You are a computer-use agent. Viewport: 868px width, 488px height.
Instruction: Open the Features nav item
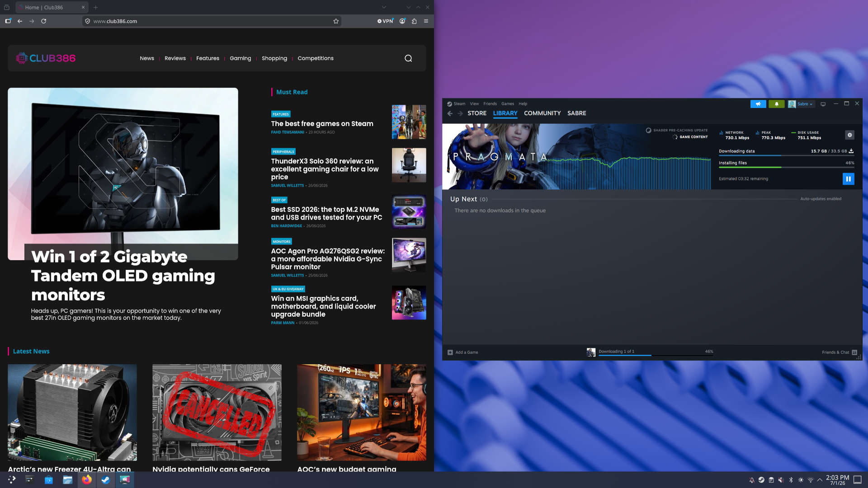point(208,58)
